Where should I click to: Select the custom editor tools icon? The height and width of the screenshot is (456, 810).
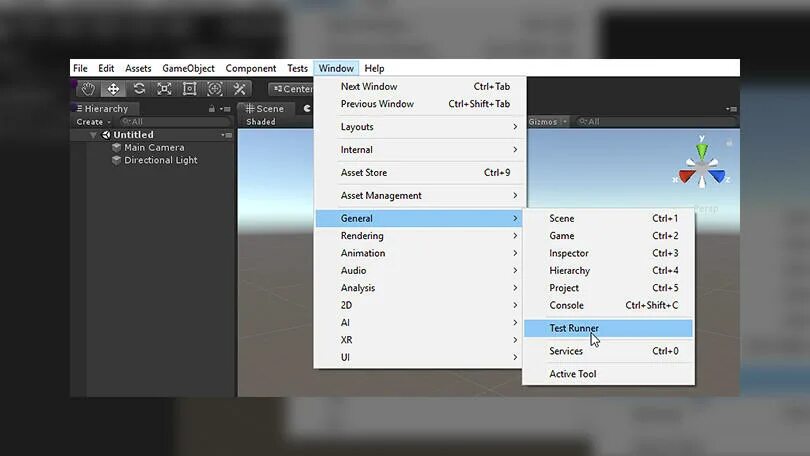pos(239,89)
